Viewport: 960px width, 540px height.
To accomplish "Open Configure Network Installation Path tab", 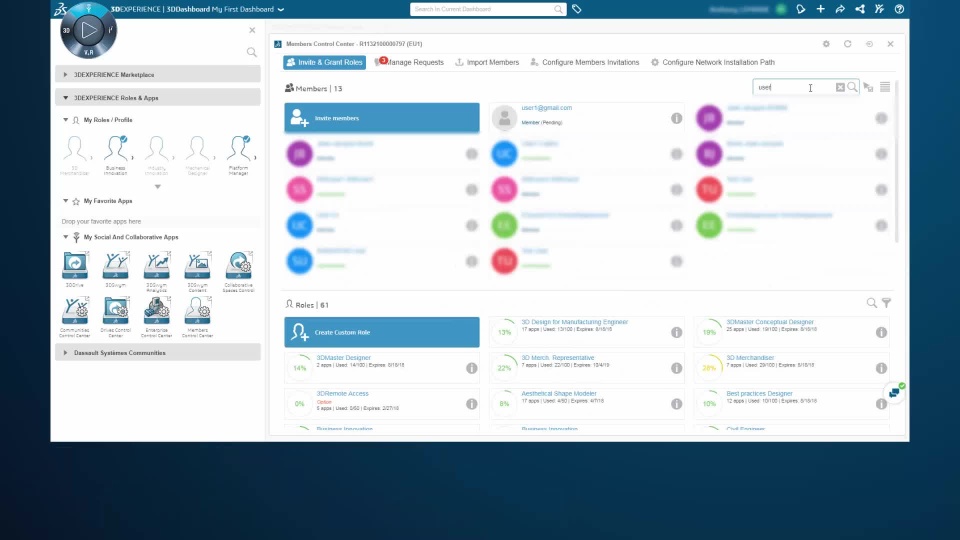I will (x=713, y=62).
